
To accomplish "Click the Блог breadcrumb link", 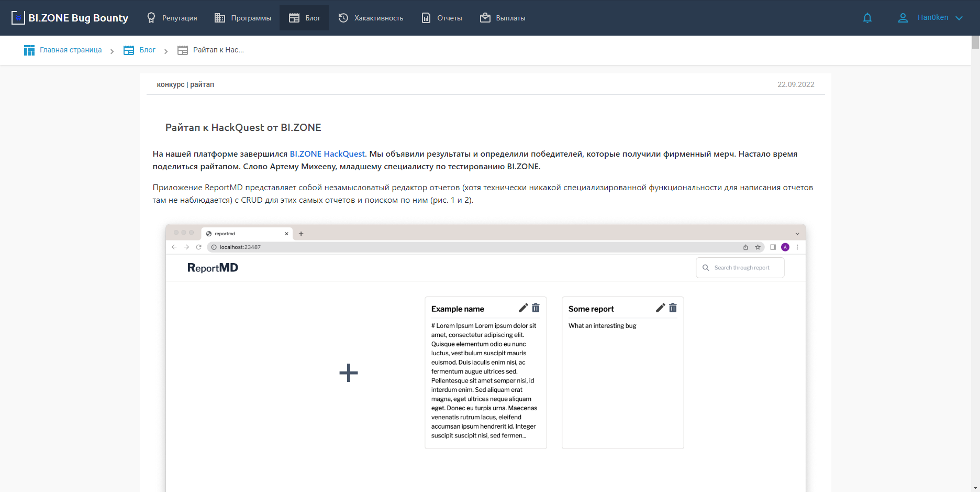I will (147, 50).
